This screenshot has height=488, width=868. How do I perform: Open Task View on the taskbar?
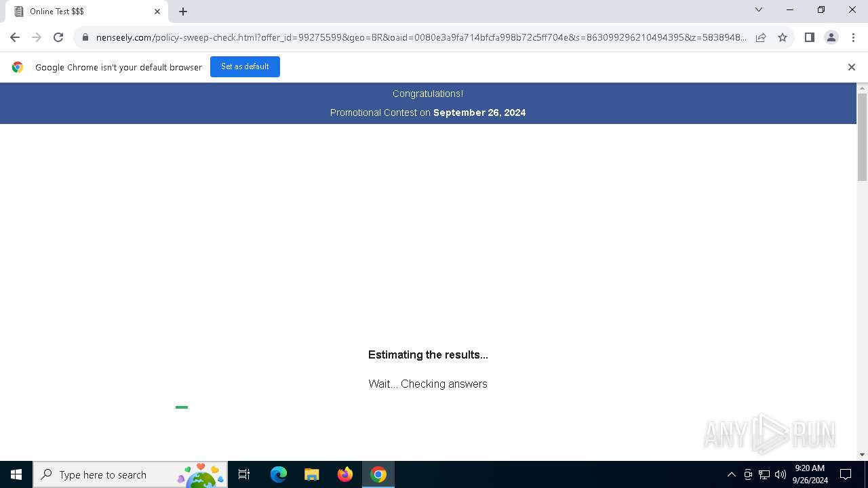[244, 474]
